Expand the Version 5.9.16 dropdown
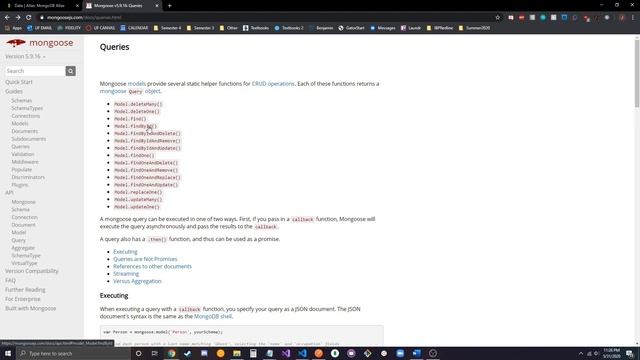 click(25, 56)
